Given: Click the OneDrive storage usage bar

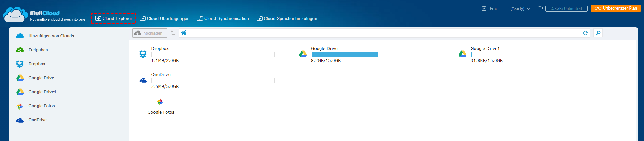Looking at the screenshot, I should 213,80.
